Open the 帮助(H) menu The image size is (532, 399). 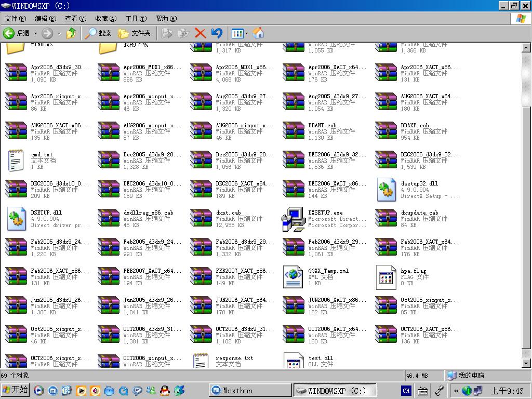coord(166,19)
